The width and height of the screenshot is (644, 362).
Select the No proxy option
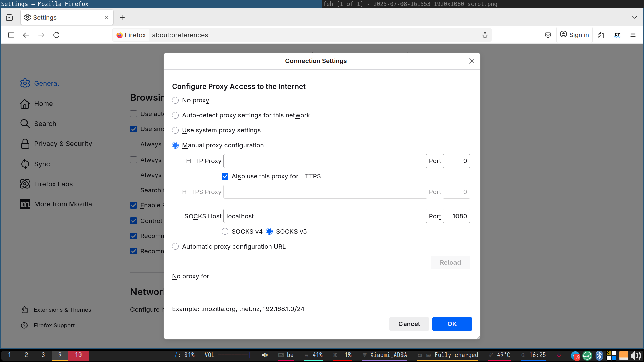pos(175,100)
